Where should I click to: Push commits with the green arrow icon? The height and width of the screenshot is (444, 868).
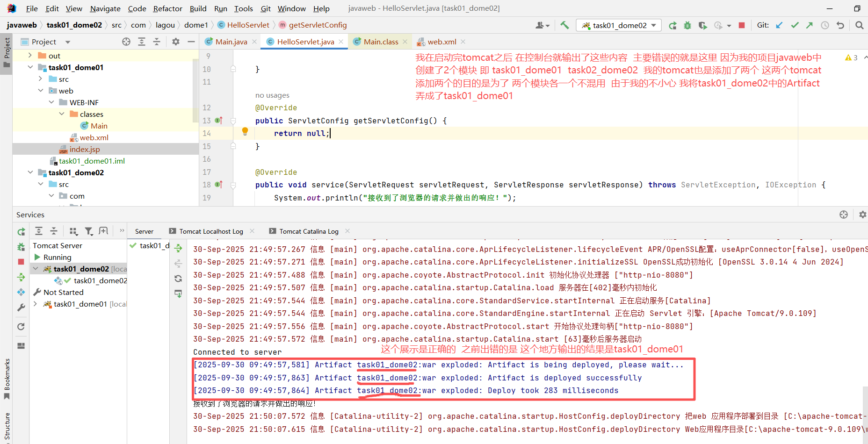810,25
